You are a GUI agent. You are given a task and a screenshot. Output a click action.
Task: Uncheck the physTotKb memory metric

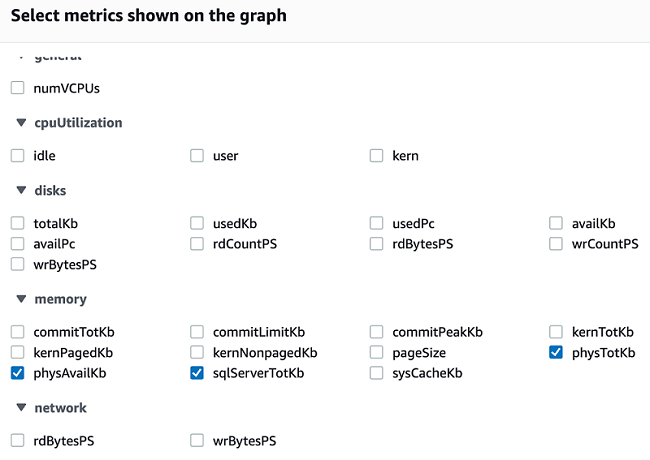[x=556, y=352]
